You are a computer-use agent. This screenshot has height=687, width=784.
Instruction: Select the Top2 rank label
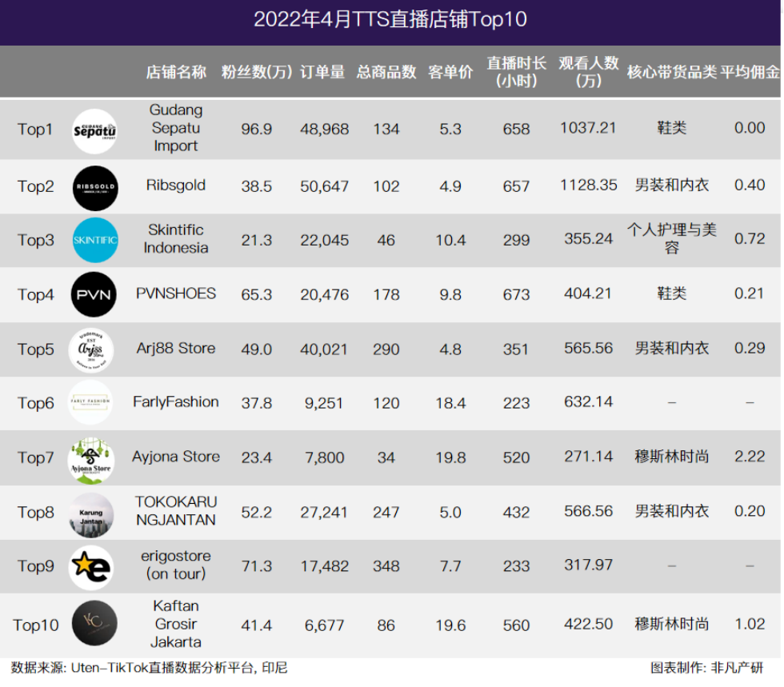(35, 186)
